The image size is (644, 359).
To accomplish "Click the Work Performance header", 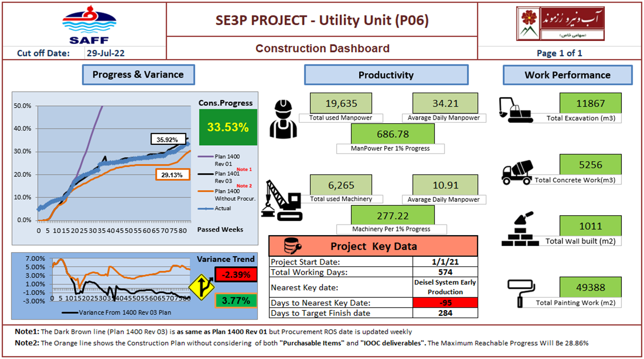I will click(x=567, y=75).
